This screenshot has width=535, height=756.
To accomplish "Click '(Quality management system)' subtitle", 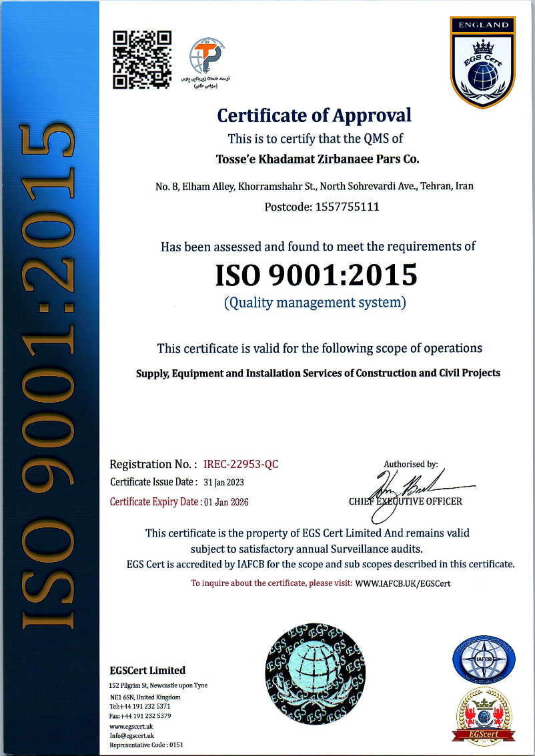I will [315, 303].
